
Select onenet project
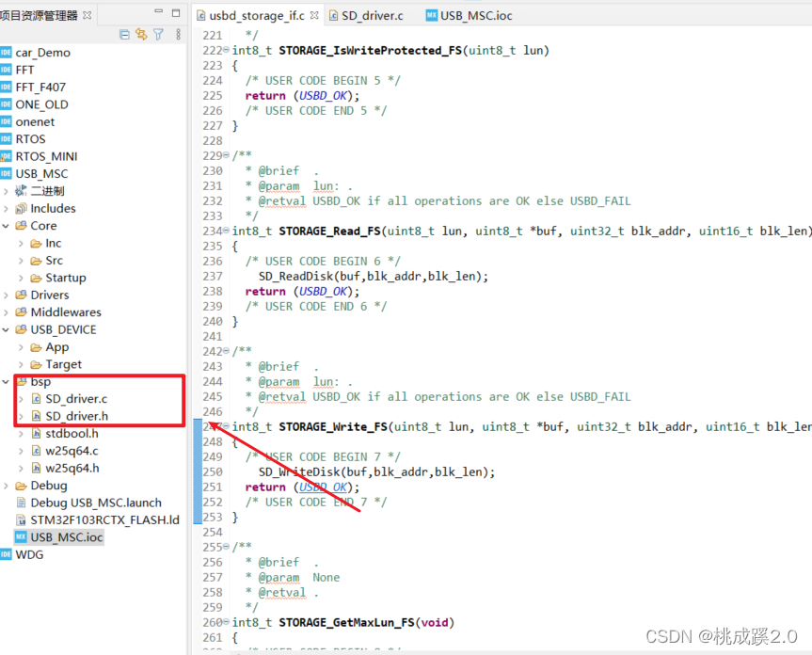point(35,121)
